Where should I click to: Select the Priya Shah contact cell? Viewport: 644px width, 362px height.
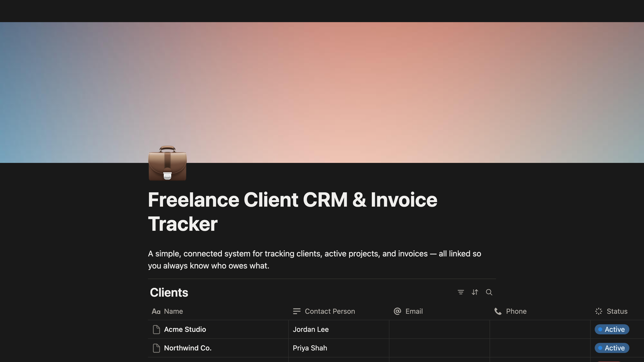pyautogui.click(x=339, y=348)
